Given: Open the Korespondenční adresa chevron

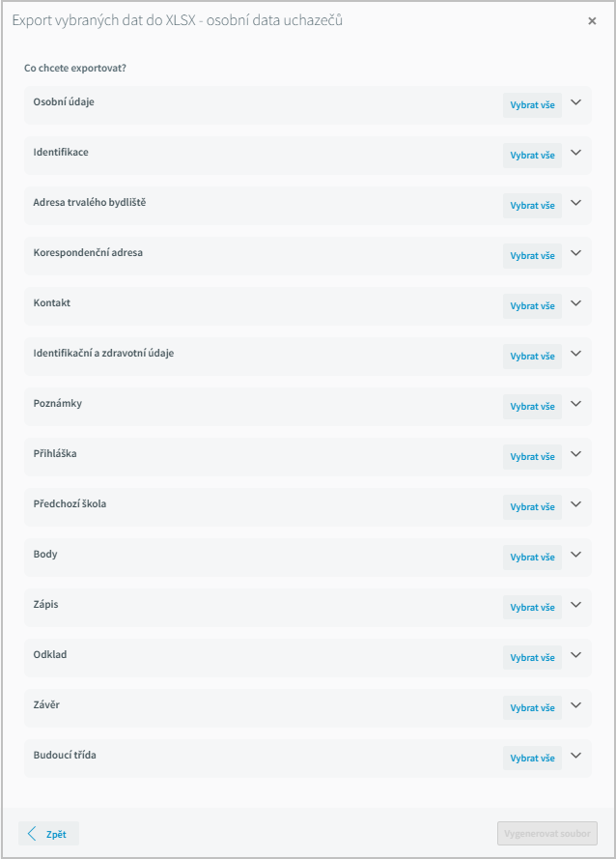Looking at the screenshot, I should [576, 254].
